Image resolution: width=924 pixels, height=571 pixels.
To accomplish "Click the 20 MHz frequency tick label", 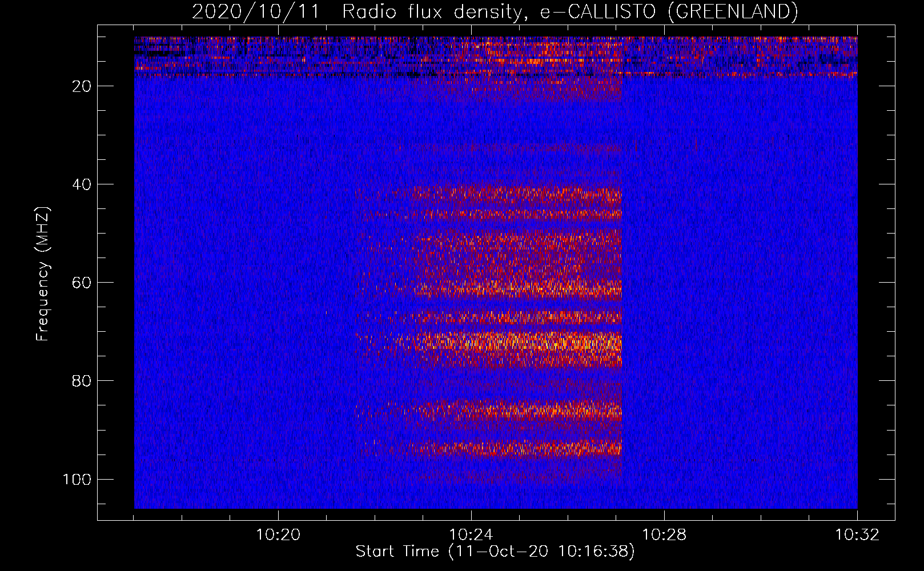I will (x=82, y=86).
